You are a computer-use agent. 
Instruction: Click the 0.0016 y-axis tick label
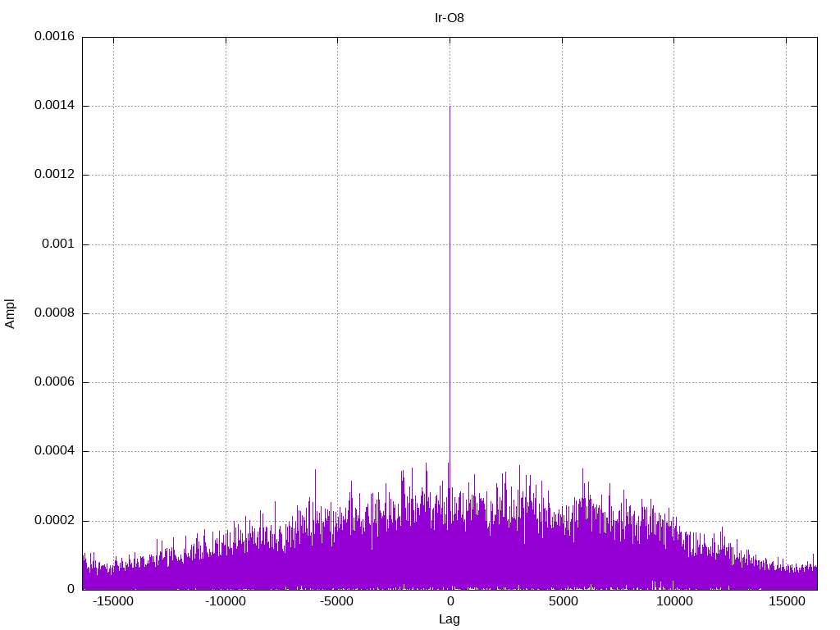55,36
